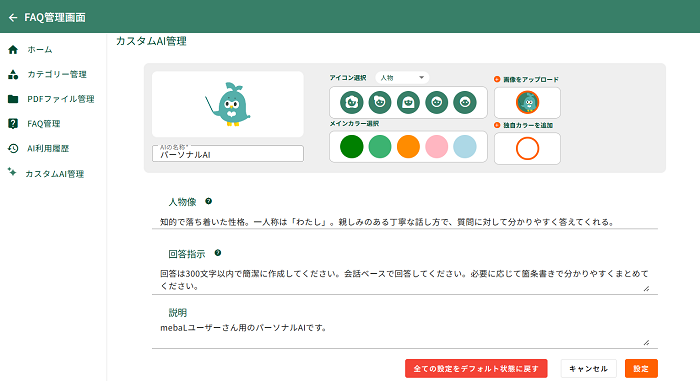Choose the dark green main color
Screen dimensions: 700x381
click(x=351, y=147)
